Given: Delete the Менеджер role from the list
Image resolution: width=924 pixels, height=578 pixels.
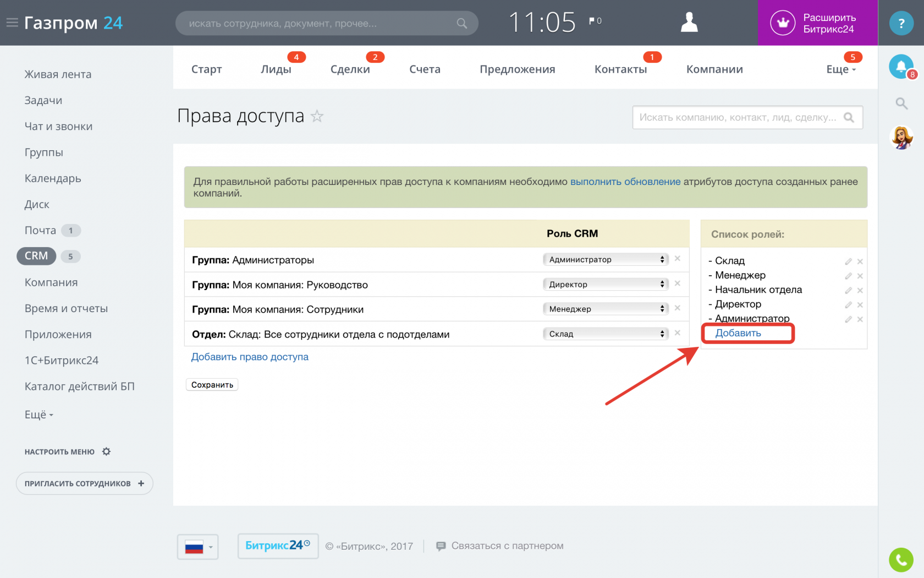Looking at the screenshot, I should 860,276.
